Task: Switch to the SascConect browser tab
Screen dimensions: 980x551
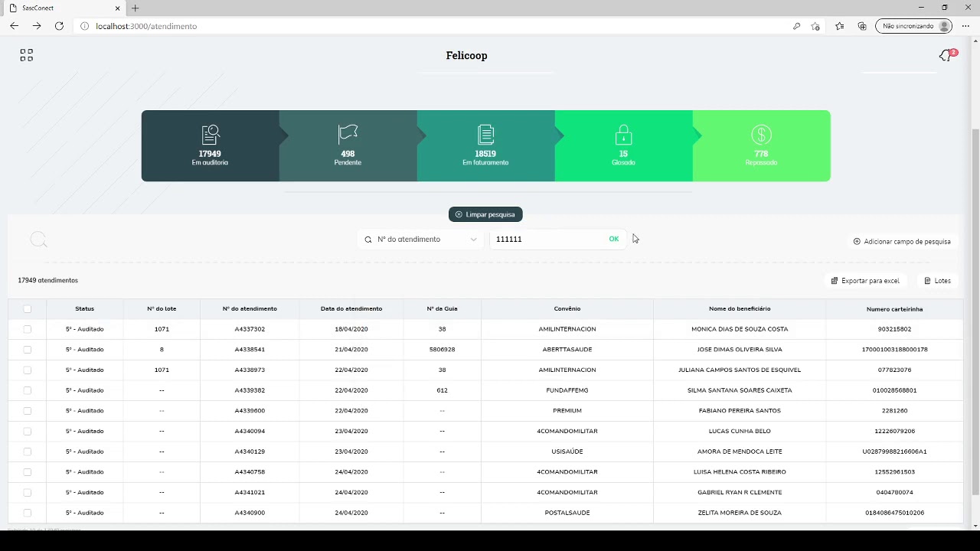Action: (x=64, y=8)
